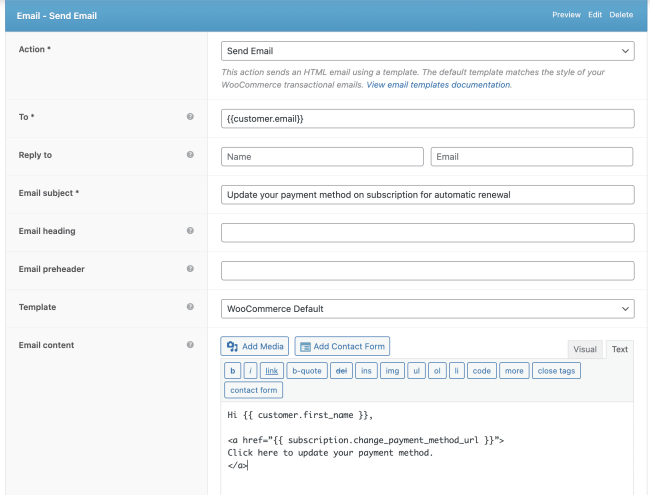650x495 pixels.
Task: Open the Action dropdown showing Send Email
Action: (427, 51)
